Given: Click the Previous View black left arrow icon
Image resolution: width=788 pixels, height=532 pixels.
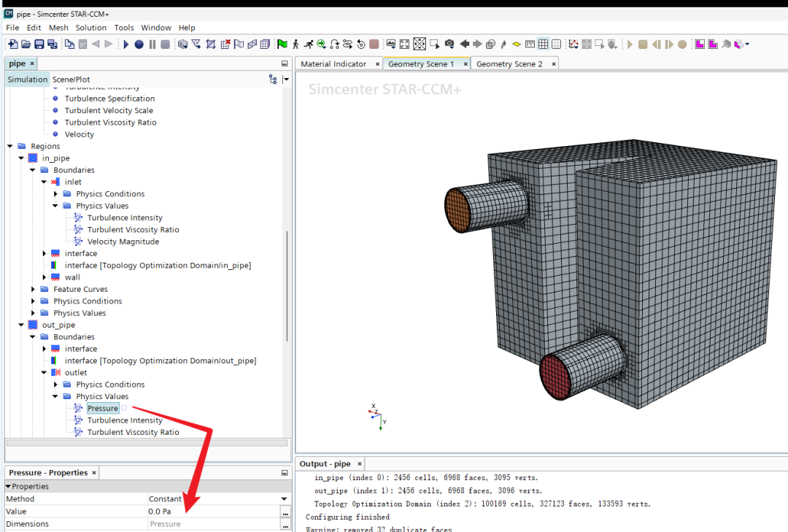Looking at the screenshot, I should click(464, 45).
